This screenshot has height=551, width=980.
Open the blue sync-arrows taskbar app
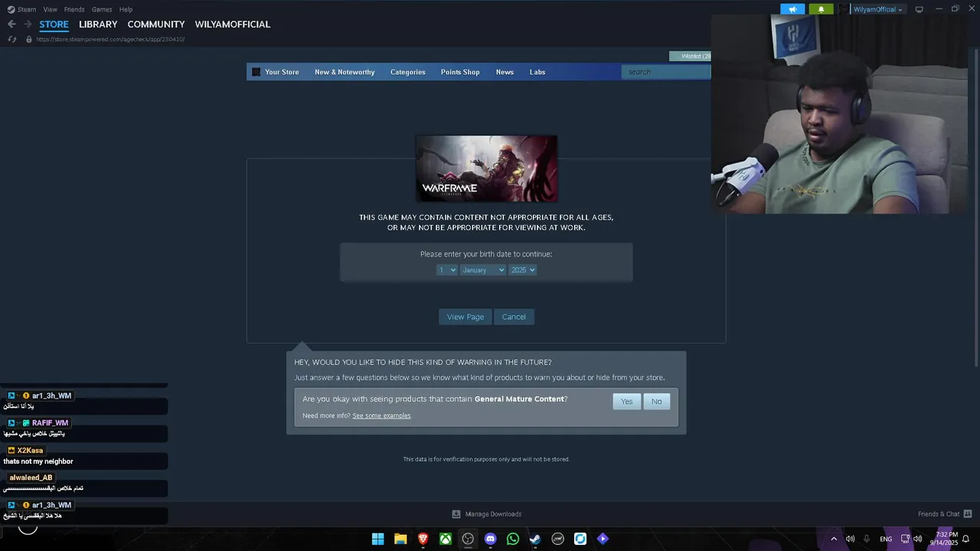pyautogui.click(x=580, y=539)
